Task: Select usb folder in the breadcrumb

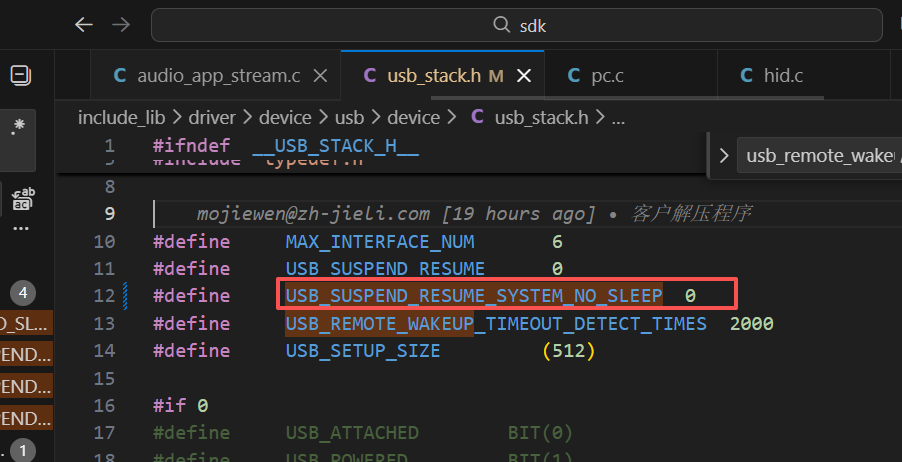Action: click(350, 118)
